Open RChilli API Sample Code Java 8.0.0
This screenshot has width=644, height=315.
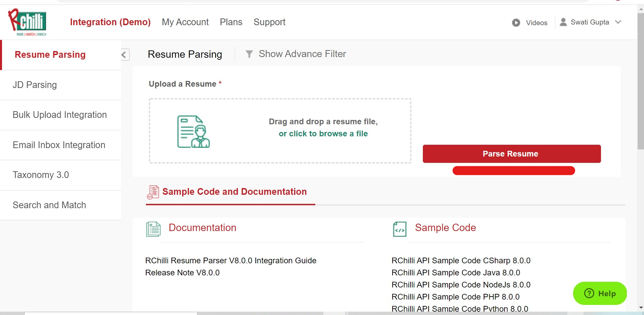point(456,273)
